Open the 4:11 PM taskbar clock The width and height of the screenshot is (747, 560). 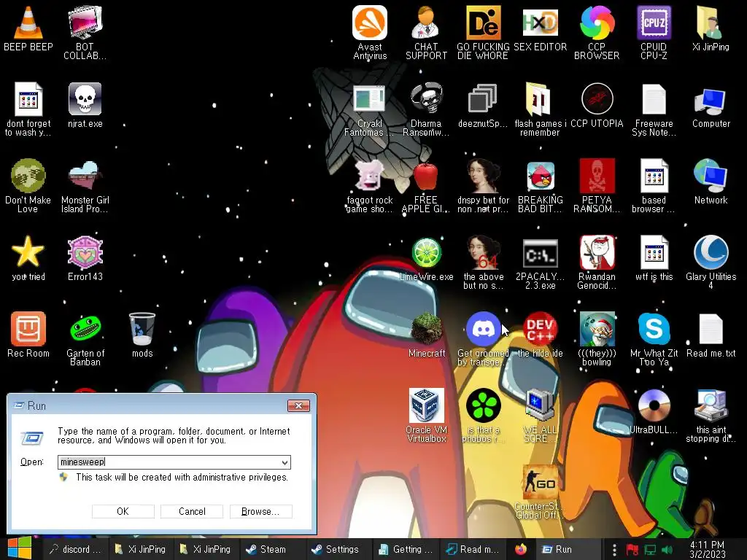tap(708, 550)
